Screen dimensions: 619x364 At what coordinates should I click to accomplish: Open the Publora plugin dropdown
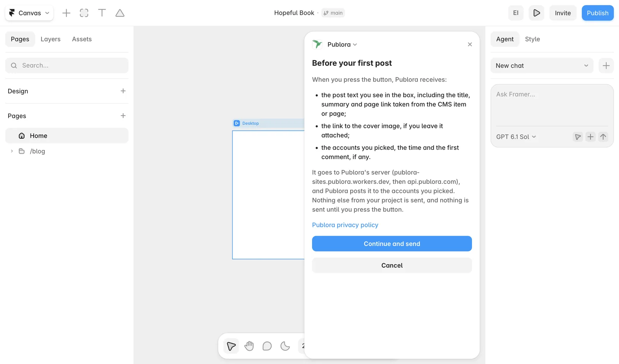tap(342, 44)
